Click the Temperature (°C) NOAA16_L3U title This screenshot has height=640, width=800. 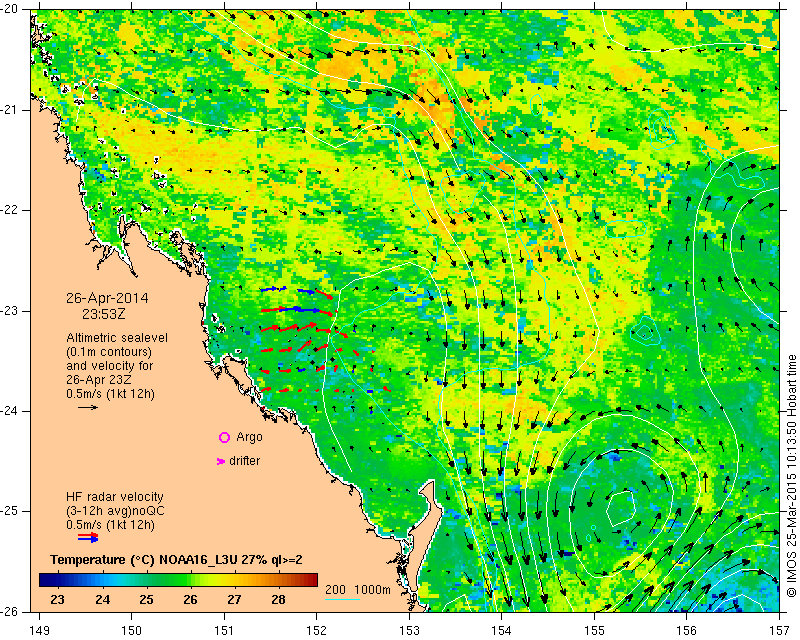tap(176, 560)
